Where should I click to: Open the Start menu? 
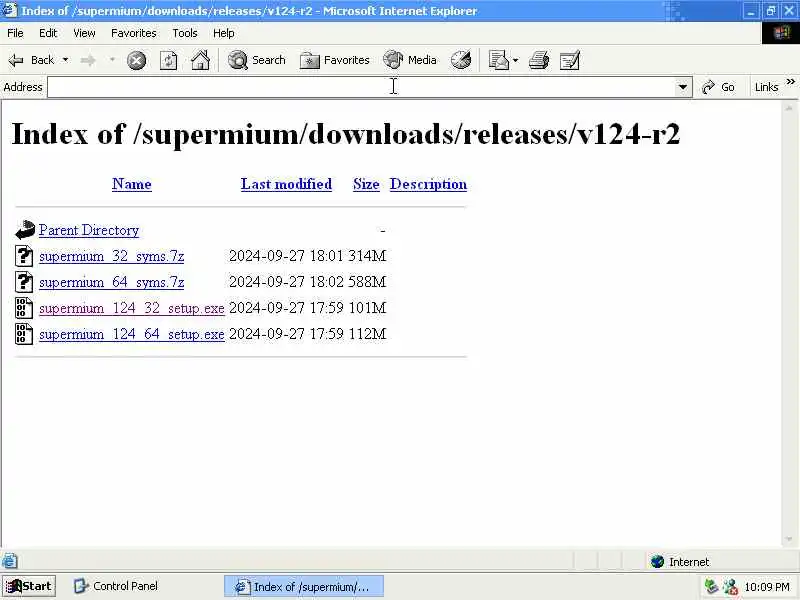point(29,586)
